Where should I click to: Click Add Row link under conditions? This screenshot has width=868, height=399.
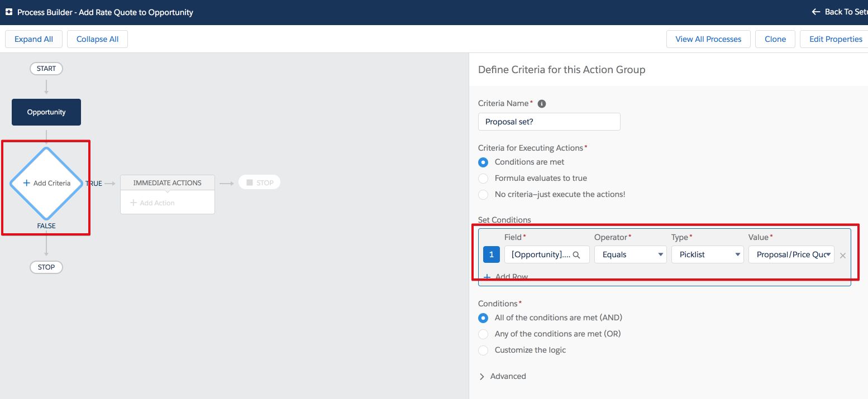click(x=505, y=277)
